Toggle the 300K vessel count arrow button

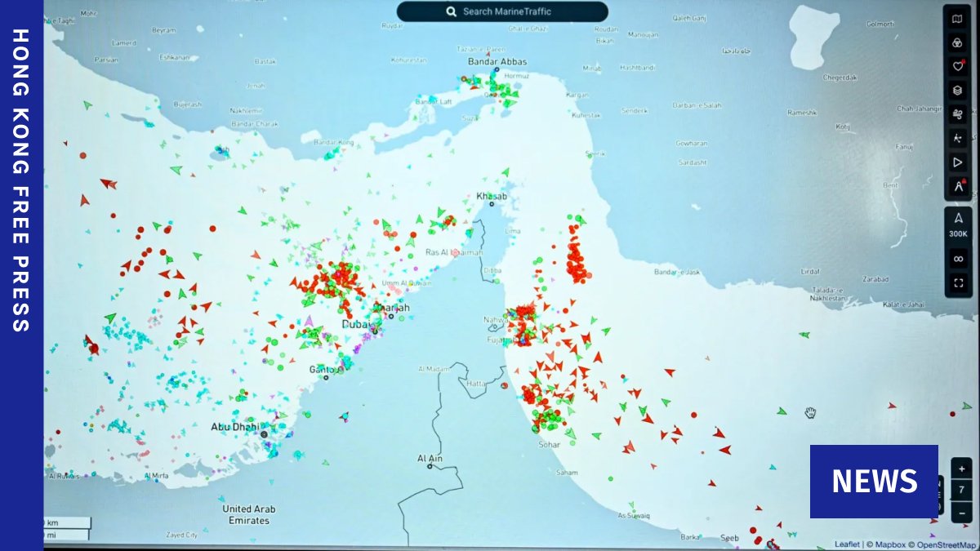958,224
